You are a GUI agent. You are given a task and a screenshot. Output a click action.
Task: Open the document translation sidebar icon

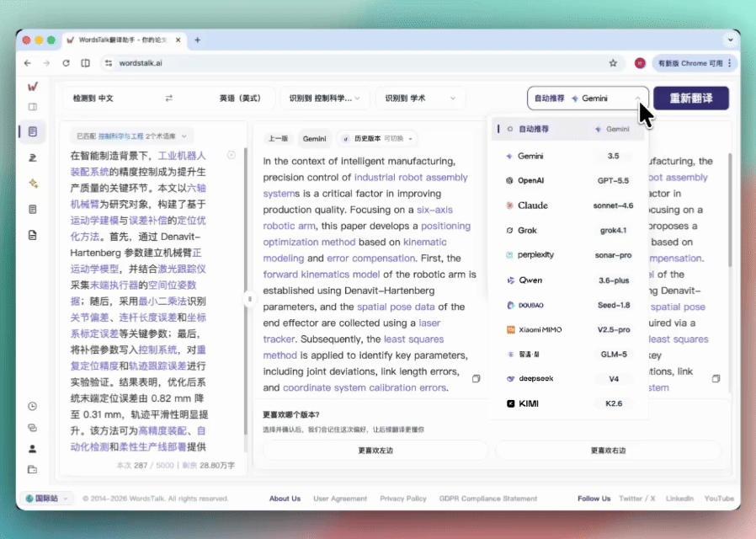(33, 131)
